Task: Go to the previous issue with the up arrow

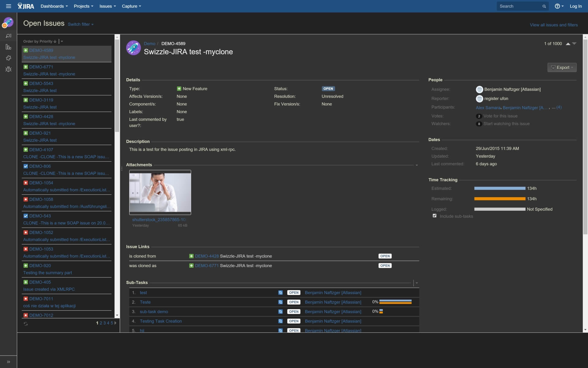Action: (x=568, y=44)
